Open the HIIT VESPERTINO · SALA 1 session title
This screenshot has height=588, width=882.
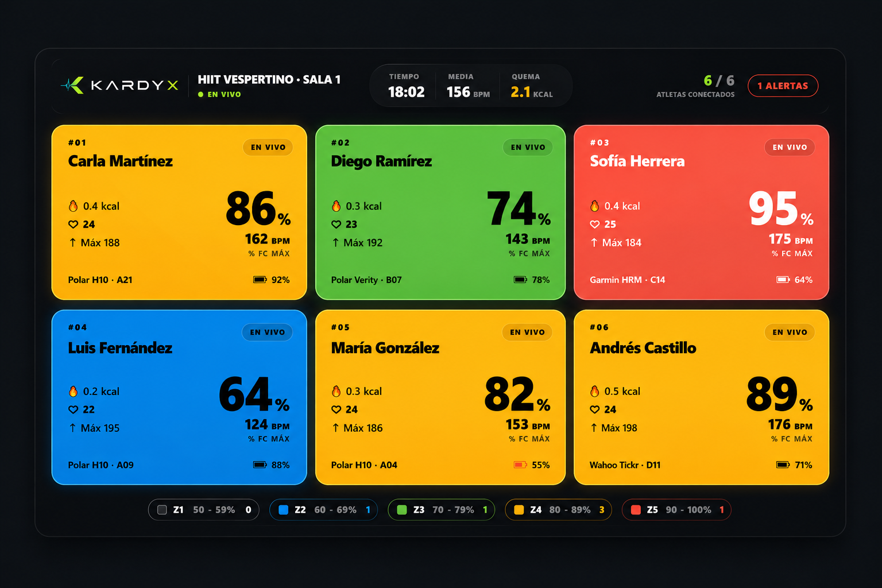(x=269, y=80)
